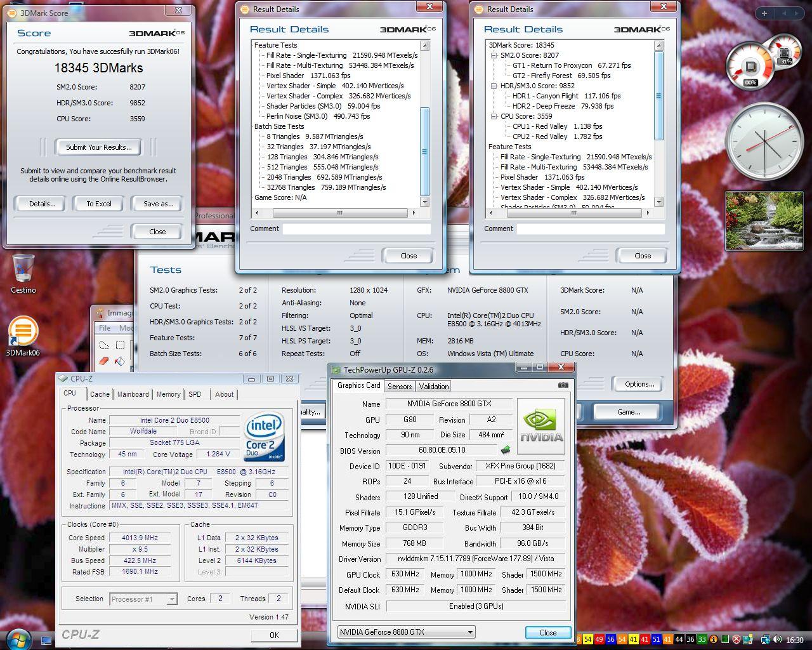Click the sidebar add gadget plus button

coord(764,13)
